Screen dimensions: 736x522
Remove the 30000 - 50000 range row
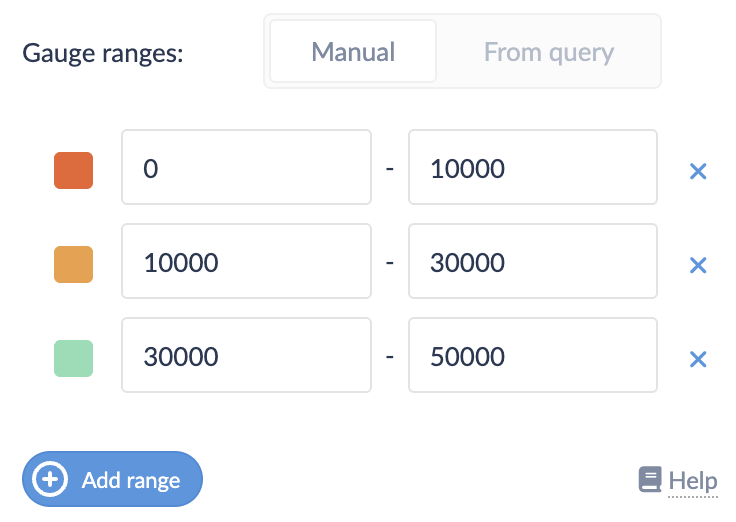pos(698,359)
